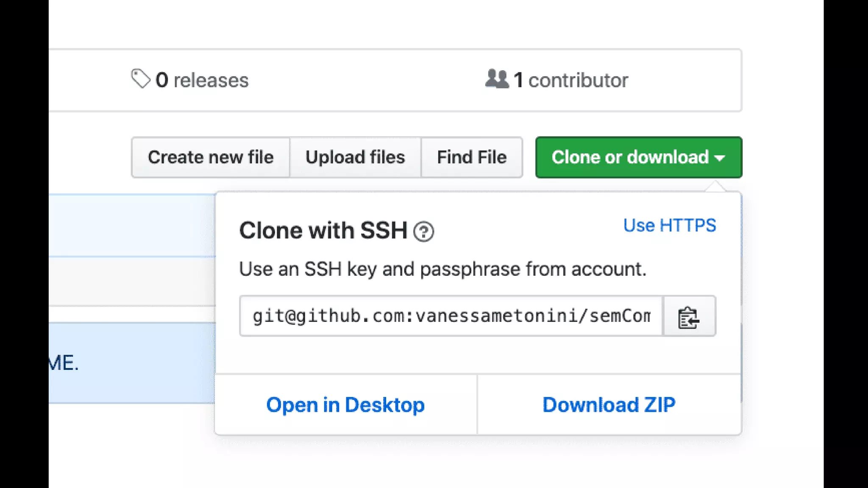Click the word "contributor" in the stats bar
868x488 pixels.
[x=578, y=80]
